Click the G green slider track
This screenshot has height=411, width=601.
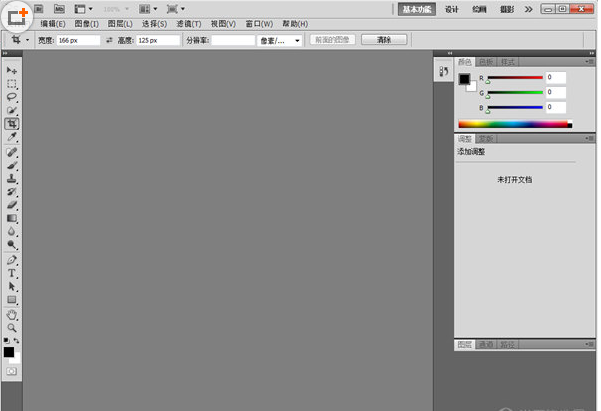tap(515, 92)
